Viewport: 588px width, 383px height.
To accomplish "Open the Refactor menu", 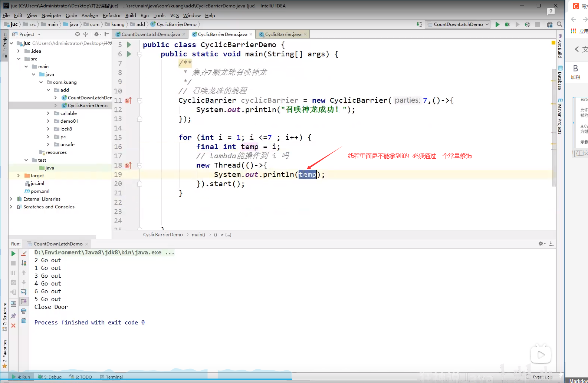I will click(x=112, y=16).
